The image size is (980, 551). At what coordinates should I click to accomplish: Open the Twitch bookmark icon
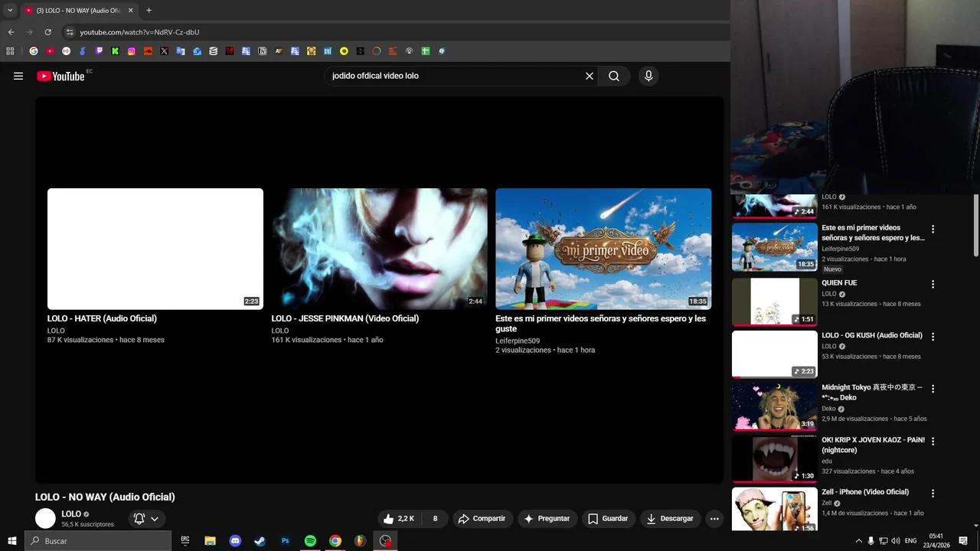(x=99, y=51)
